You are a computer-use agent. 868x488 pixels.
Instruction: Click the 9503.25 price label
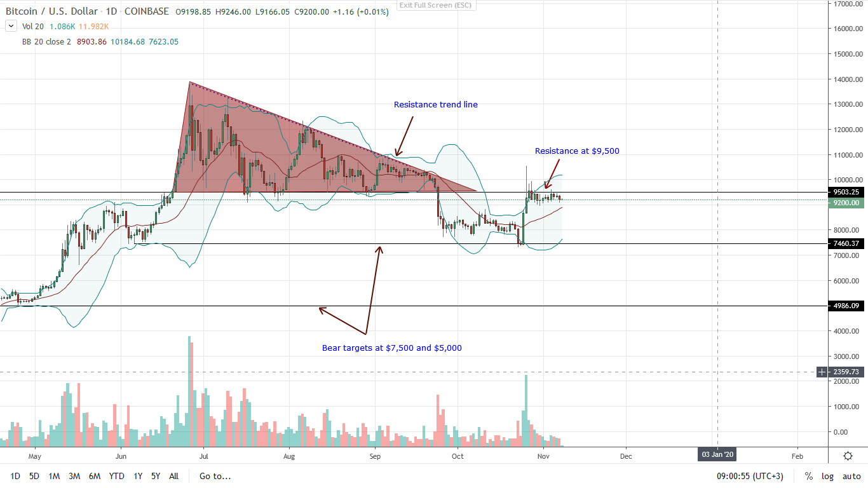click(x=846, y=192)
